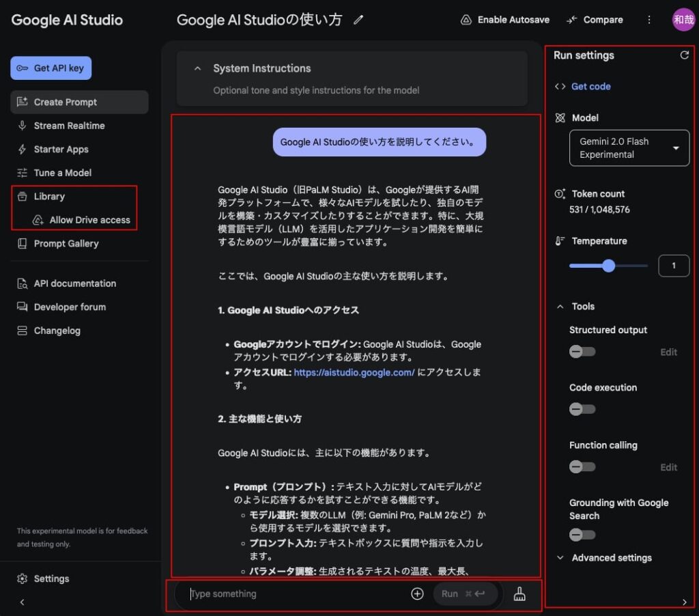The height and width of the screenshot is (616, 699).
Task: Click the plus icon to insert media
Action: click(x=417, y=594)
